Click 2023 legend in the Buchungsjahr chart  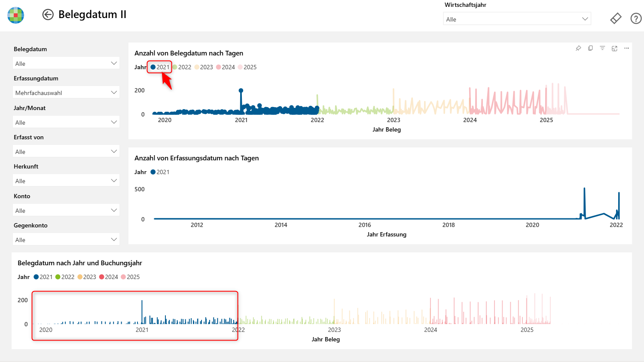[87, 277]
